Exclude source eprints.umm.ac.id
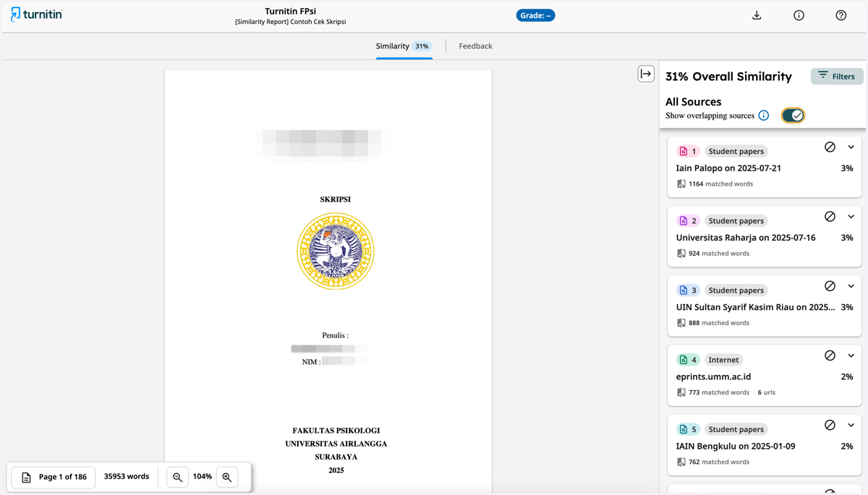This screenshot has height=495, width=868. pos(830,355)
